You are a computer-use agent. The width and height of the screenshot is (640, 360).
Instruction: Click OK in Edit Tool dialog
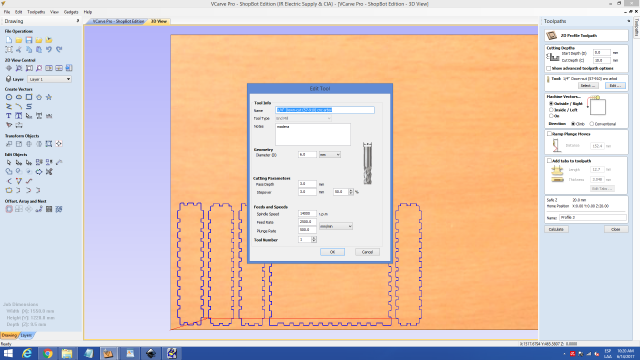tap(332, 252)
